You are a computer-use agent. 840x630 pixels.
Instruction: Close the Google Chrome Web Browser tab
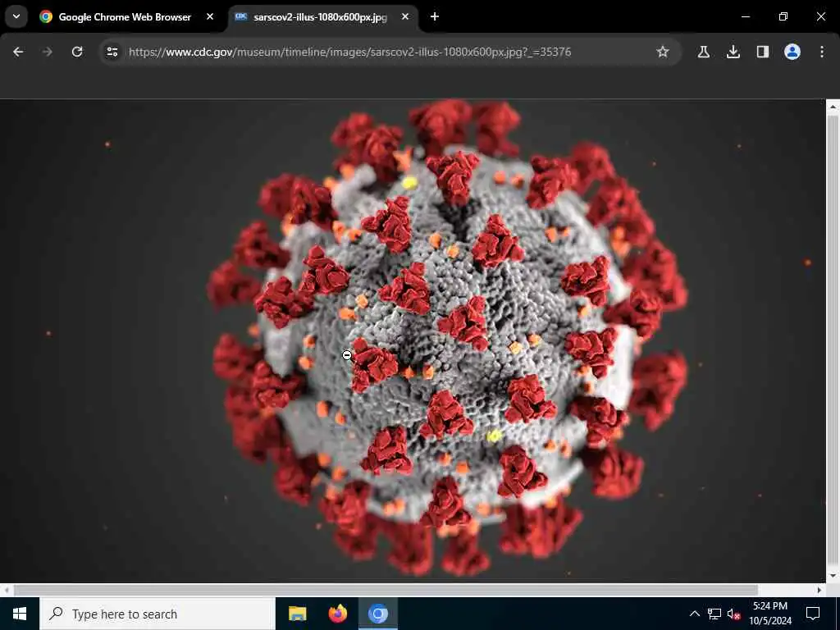[x=210, y=16]
